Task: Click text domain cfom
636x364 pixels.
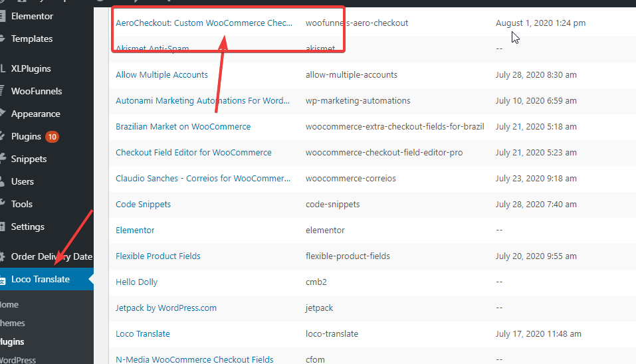Action: [315, 359]
